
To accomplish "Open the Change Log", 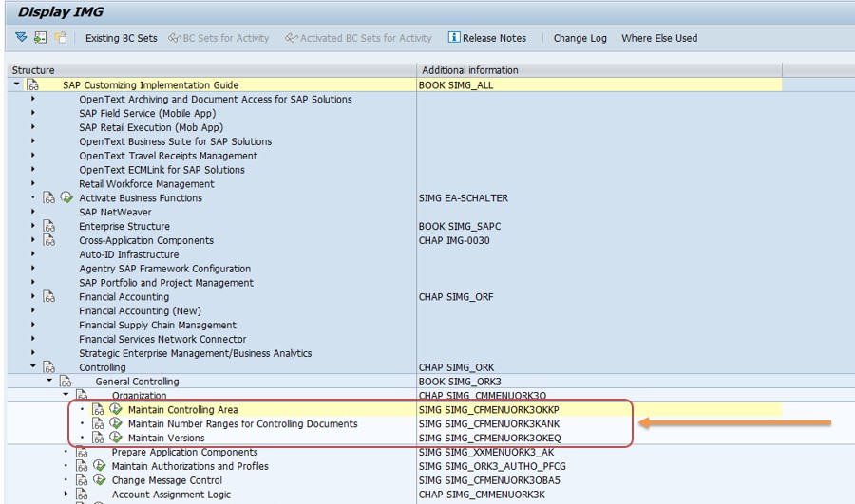I will coord(580,38).
